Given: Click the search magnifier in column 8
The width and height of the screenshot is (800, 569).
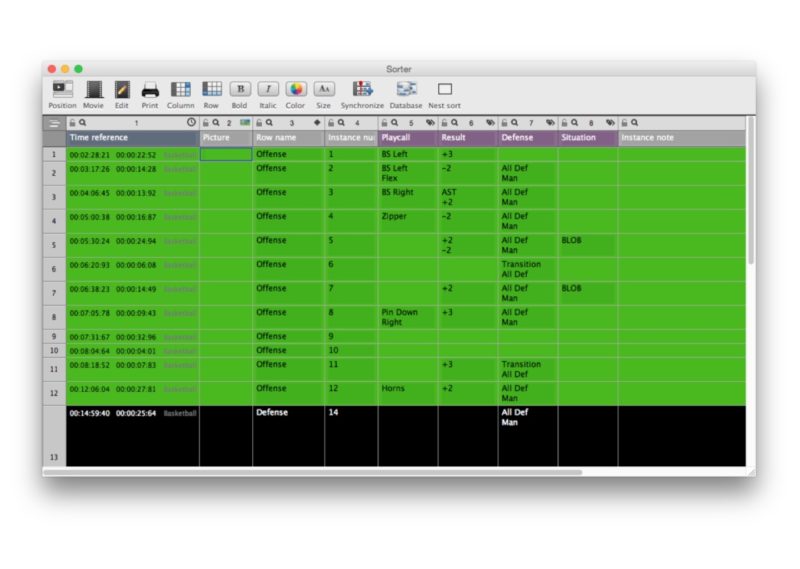Looking at the screenshot, I should click(575, 122).
